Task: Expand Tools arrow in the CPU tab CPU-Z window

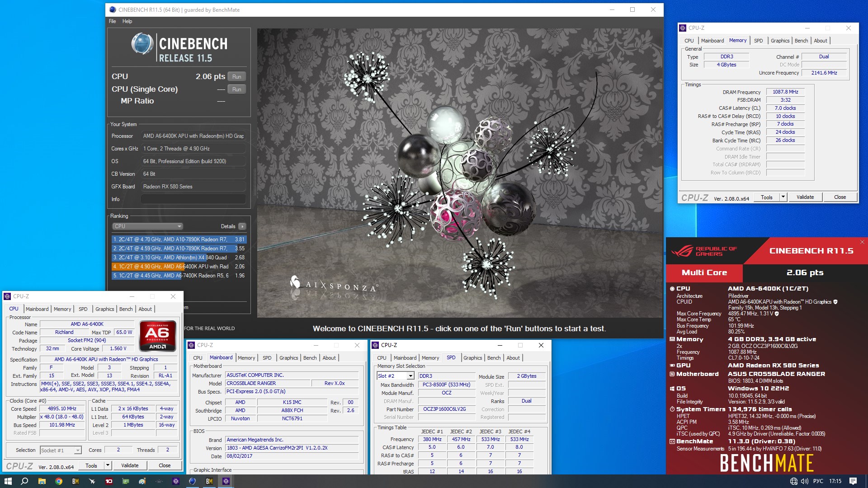Action: coord(108,465)
